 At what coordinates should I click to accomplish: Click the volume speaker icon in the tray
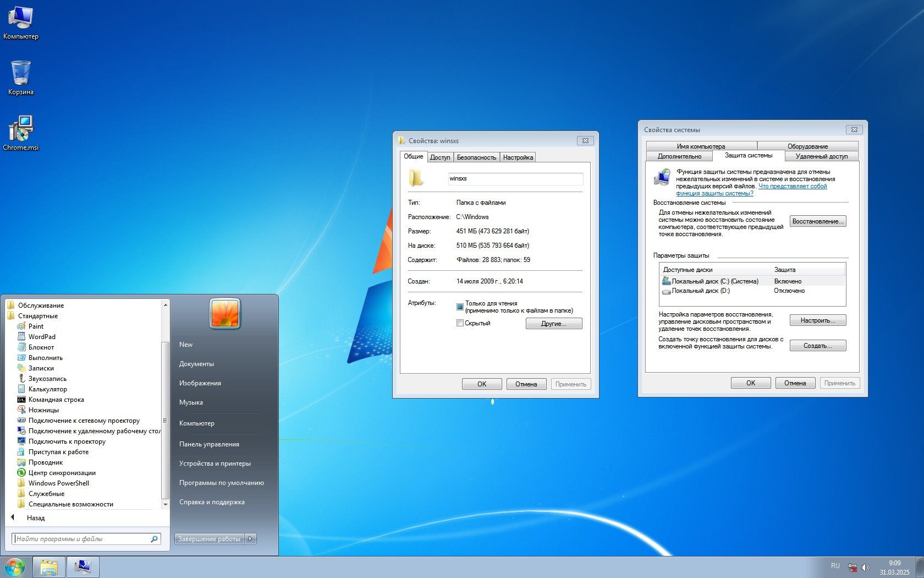click(x=866, y=567)
